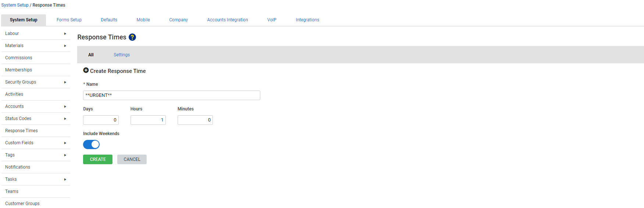Image resolution: width=644 pixels, height=208 pixels.
Task: Open the Forms Setup tab
Action: [69, 20]
